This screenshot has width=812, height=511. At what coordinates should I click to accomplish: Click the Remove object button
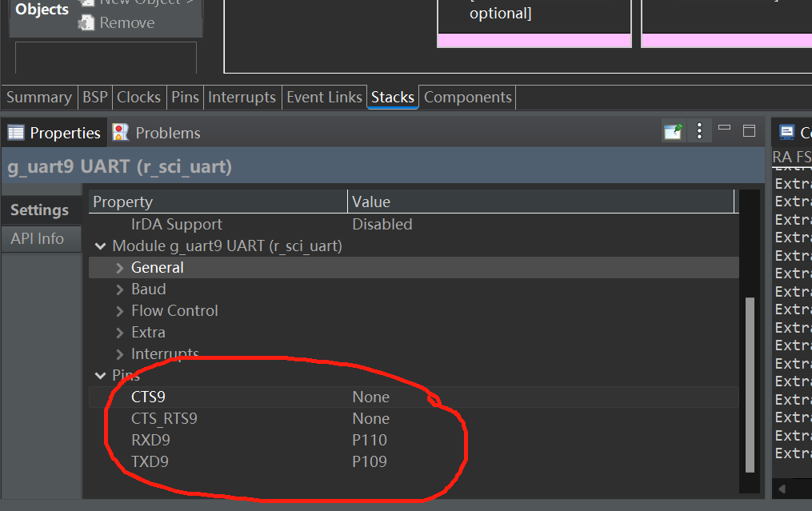[117, 22]
